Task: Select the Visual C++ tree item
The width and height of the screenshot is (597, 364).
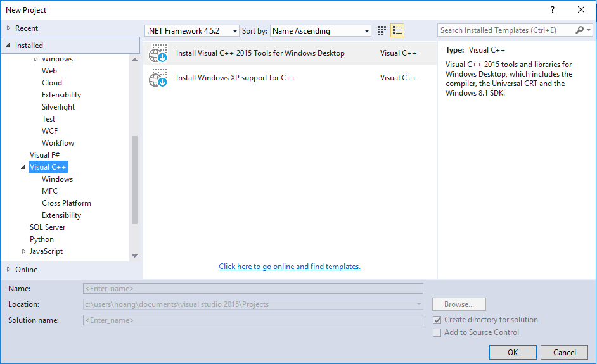Action: point(48,167)
